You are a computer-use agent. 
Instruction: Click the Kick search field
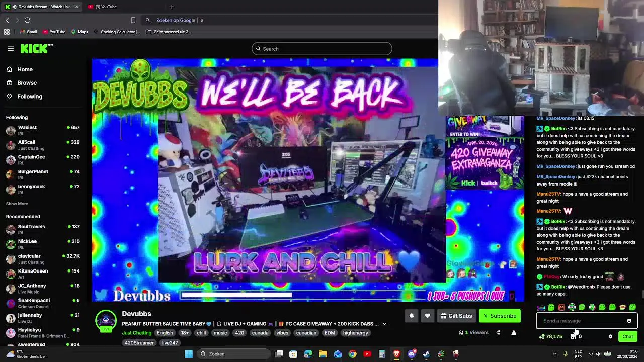pos(322,49)
